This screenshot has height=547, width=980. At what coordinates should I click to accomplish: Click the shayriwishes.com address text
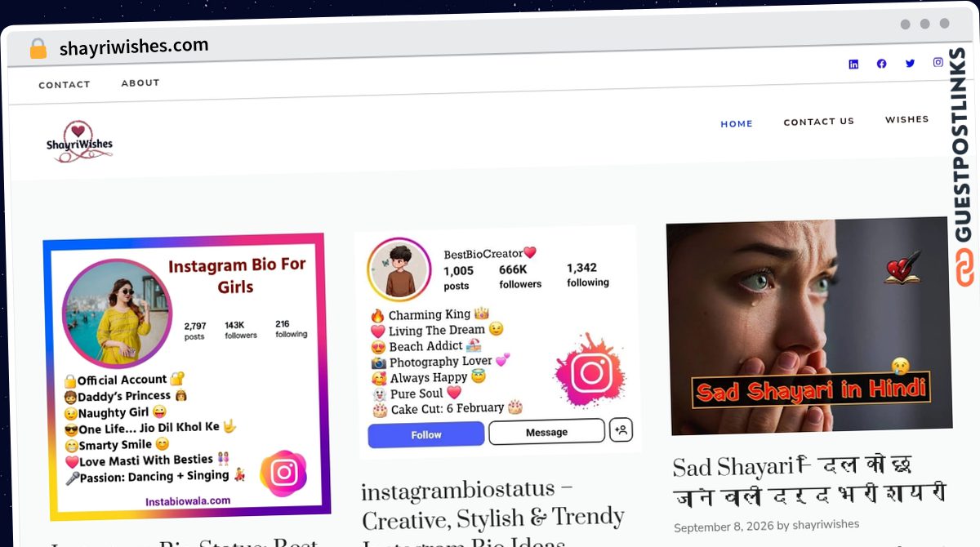pyautogui.click(x=134, y=47)
